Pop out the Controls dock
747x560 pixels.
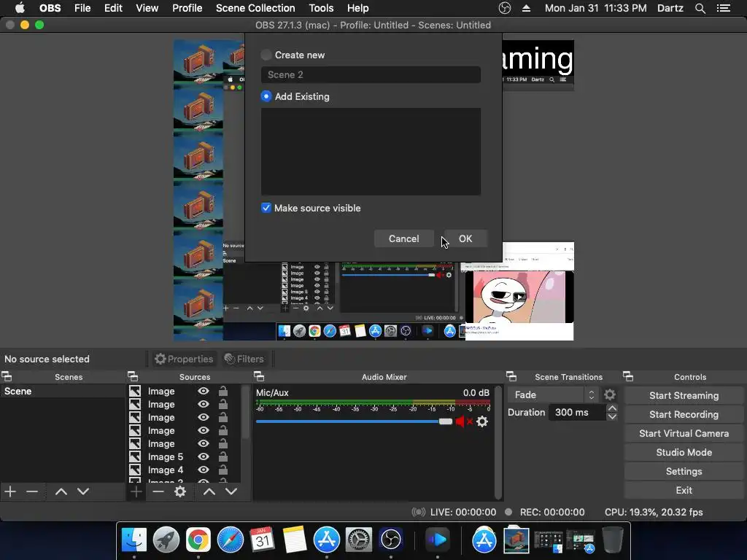pos(628,377)
